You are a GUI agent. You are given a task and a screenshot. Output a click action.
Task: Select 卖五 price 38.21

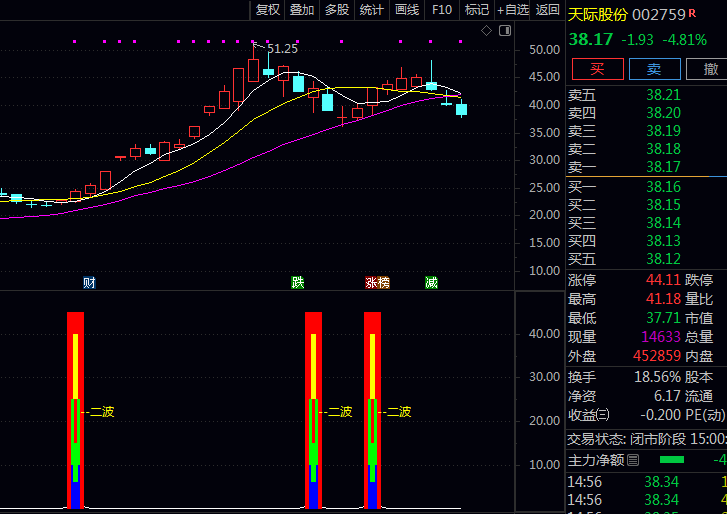pos(663,95)
